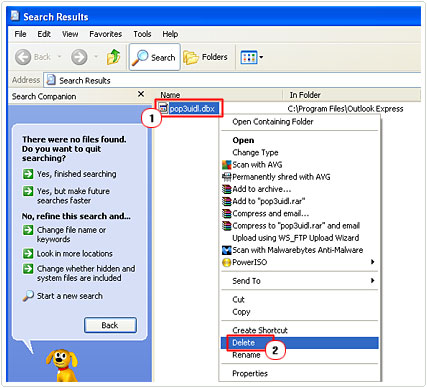This screenshot has width=427, height=388.
Task: Open the Tools menu
Action: pyautogui.click(x=142, y=34)
